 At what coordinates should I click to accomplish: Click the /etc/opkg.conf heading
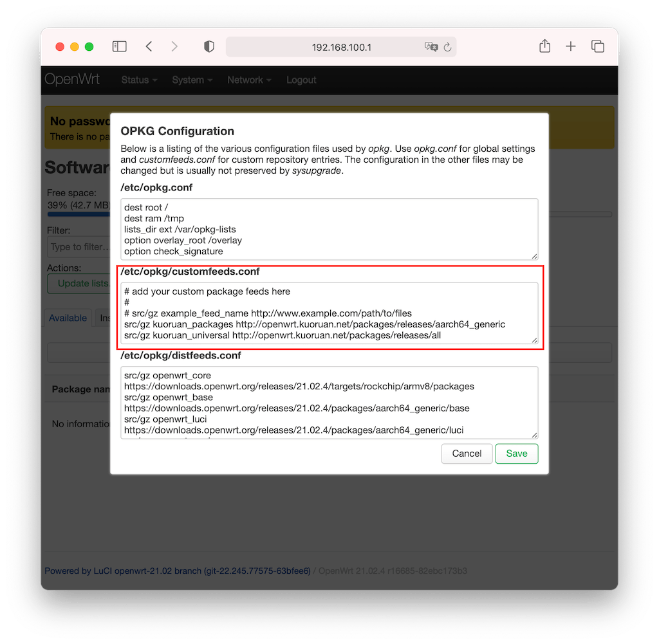(x=156, y=187)
